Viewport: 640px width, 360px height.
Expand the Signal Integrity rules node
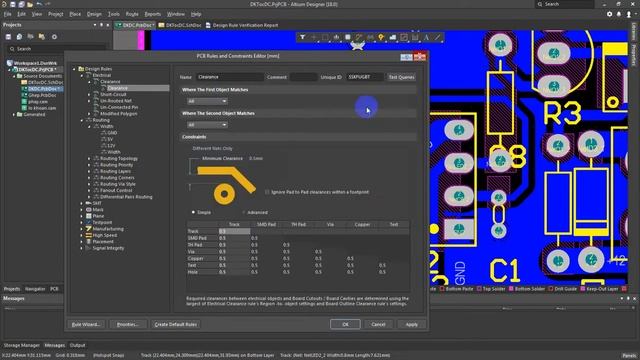click(x=82, y=248)
